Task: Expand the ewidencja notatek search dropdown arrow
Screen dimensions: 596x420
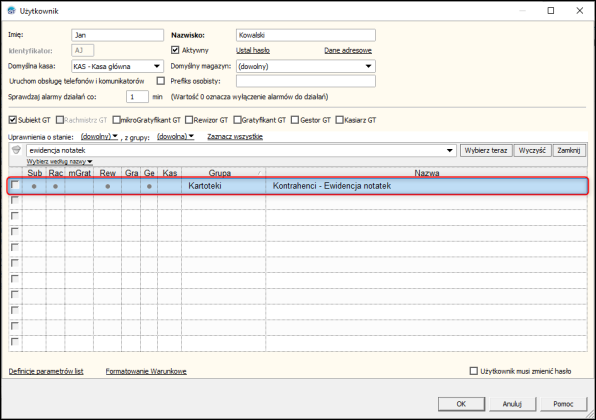Action: pos(450,151)
